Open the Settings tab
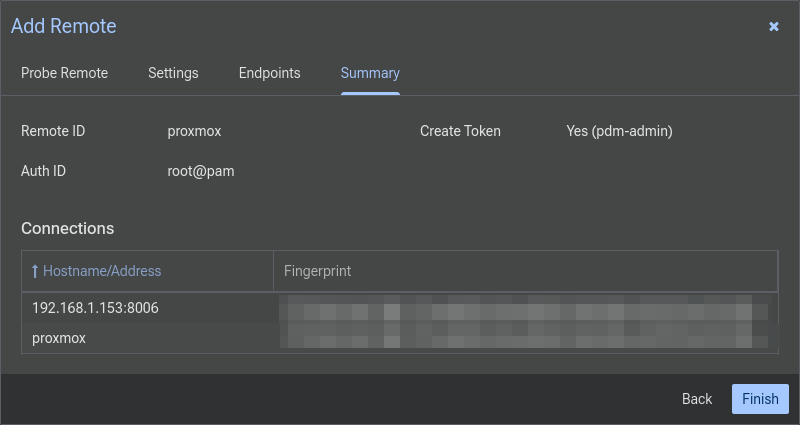This screenshot has width=800, height=425. click(x=173, y=73)
